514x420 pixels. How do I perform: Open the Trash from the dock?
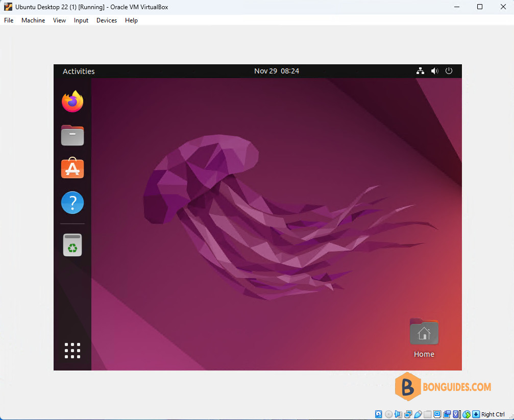72,245
